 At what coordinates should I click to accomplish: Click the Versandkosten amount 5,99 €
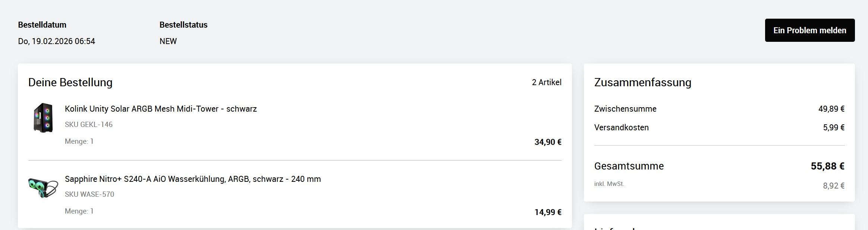pyautogui.click(x=833, y=128)
